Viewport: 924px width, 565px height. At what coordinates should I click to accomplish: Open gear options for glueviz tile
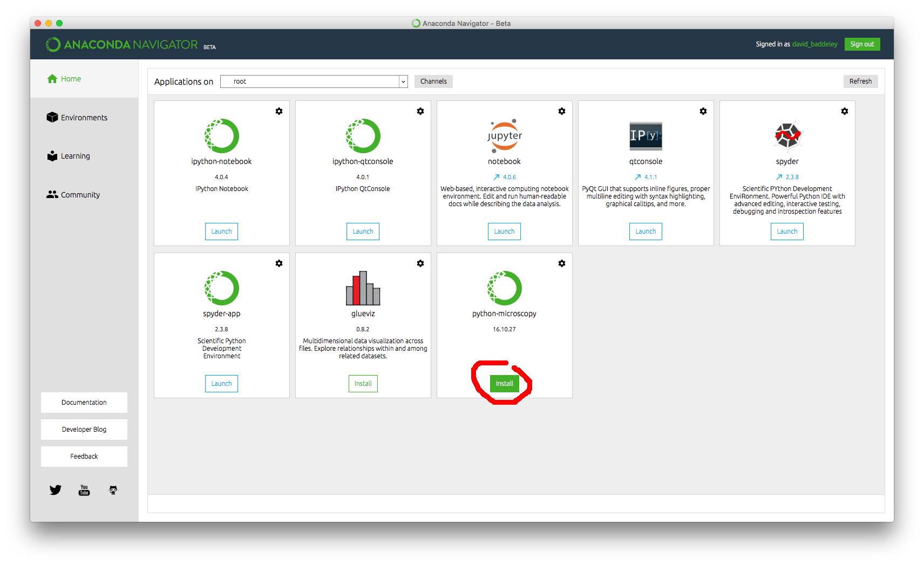click(x=420, y=263)
